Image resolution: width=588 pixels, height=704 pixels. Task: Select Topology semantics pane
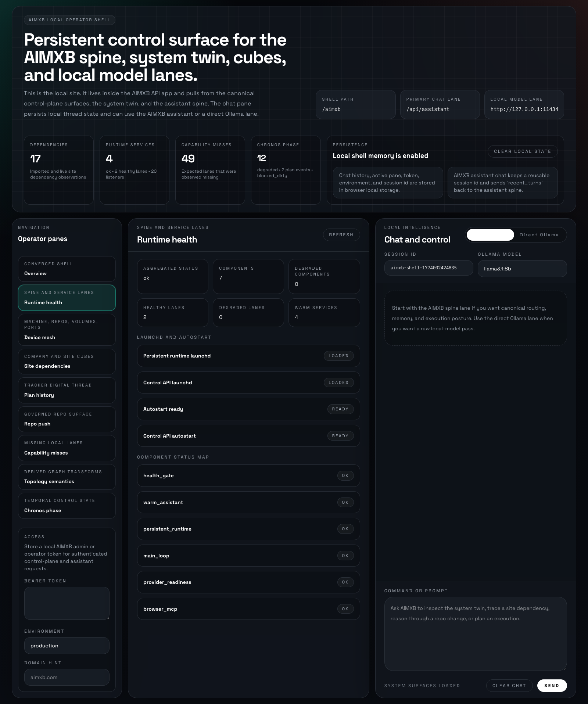[x=67, y=477]
